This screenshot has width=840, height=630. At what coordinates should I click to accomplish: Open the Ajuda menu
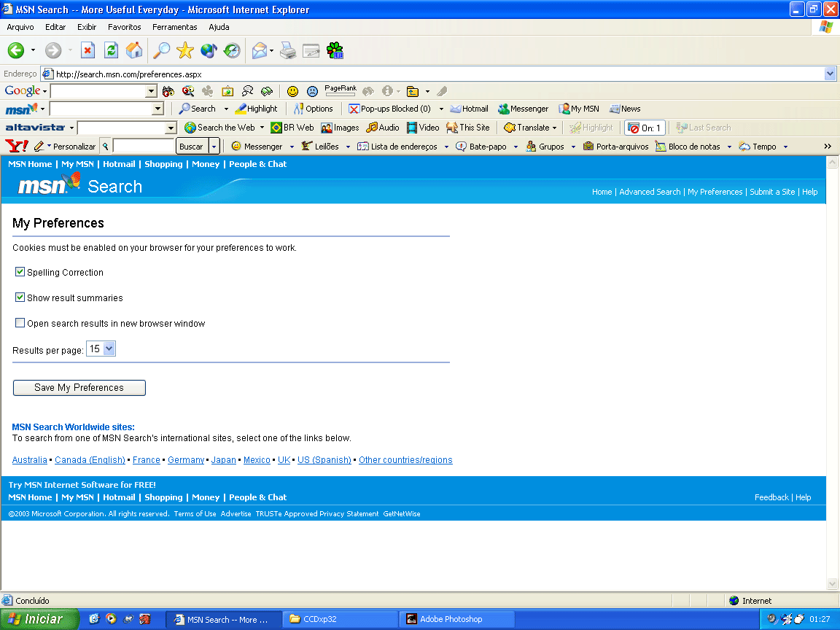coord(219,27)
